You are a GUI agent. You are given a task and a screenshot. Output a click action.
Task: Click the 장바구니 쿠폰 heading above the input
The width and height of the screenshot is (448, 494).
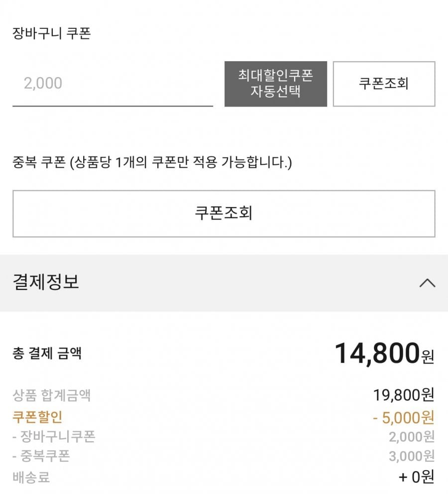coord(51,34)
